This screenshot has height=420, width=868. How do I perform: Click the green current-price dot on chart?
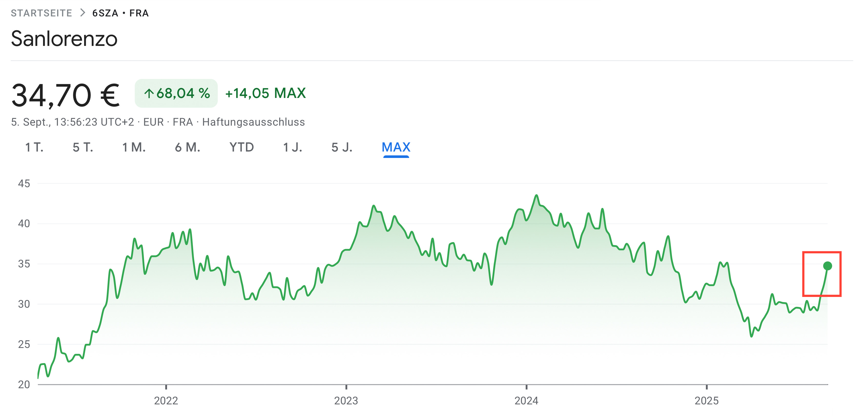[827, 266]
